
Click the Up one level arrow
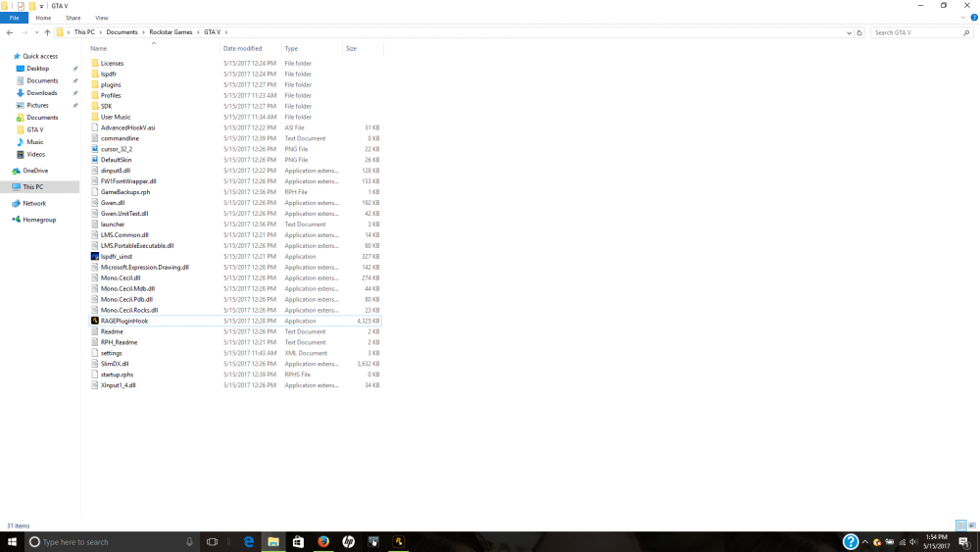[47, 32]
